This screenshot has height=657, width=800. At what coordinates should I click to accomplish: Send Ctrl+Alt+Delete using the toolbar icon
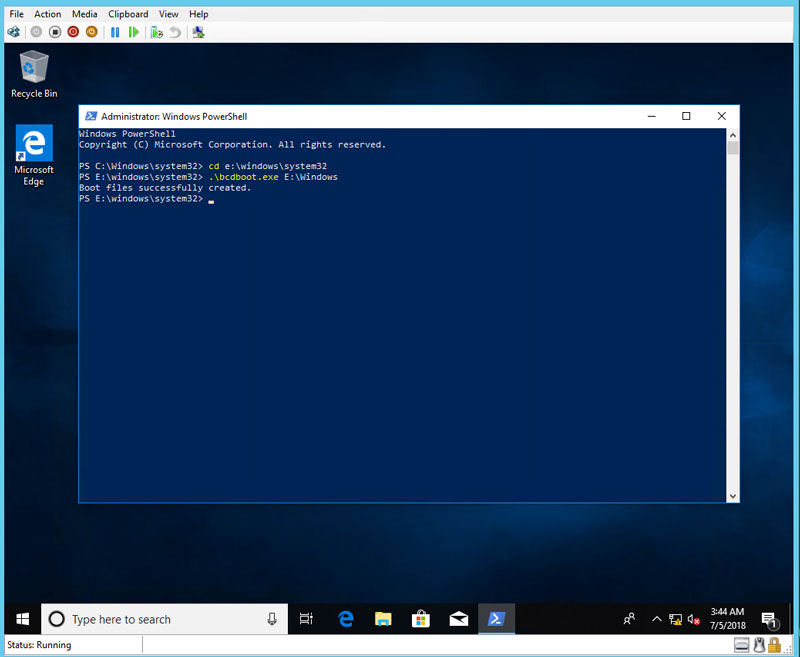14,32
